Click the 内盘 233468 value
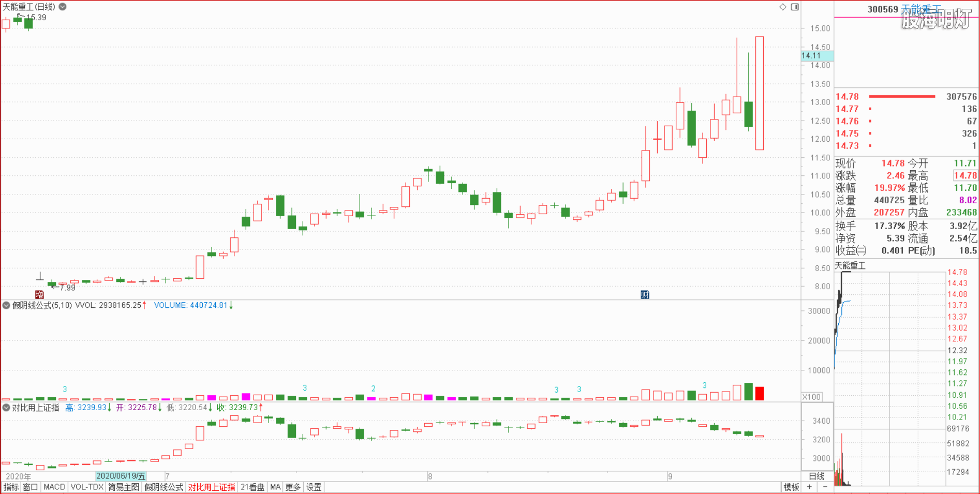 961,213
